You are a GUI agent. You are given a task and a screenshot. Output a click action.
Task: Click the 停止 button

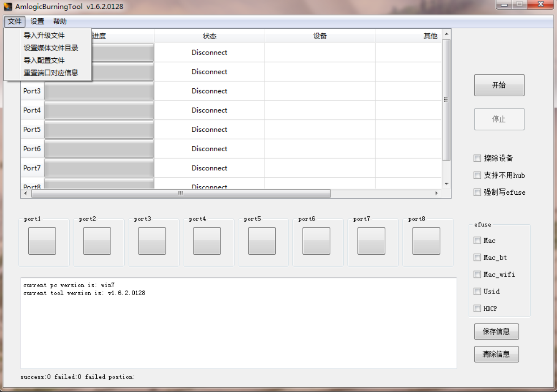pos(499,119)
